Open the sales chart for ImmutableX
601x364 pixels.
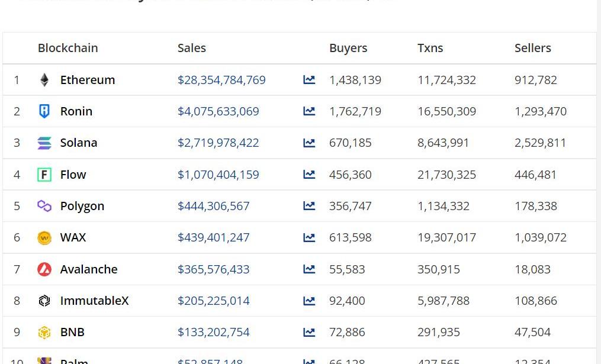click(x=309, y=301)
